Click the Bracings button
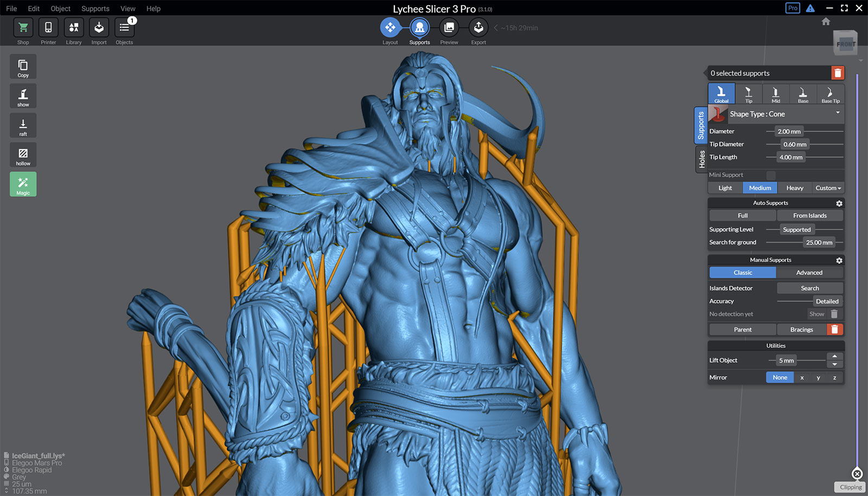 (x=802, y=330)
